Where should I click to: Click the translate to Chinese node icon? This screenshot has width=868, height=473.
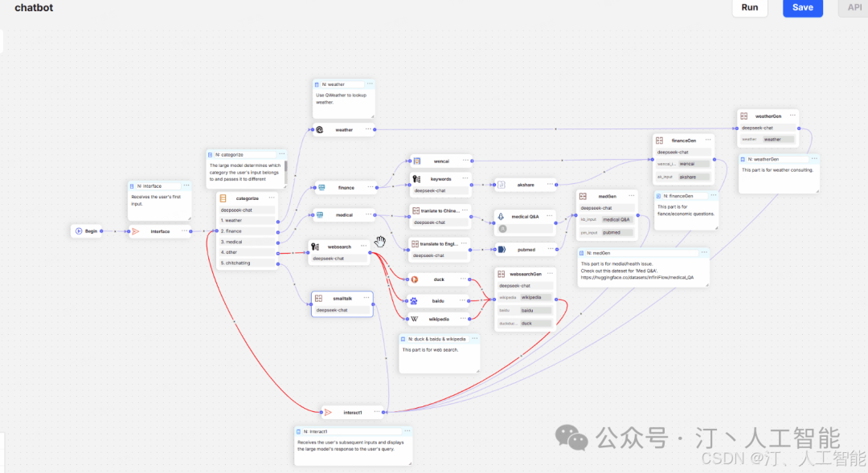coord(416,210)
